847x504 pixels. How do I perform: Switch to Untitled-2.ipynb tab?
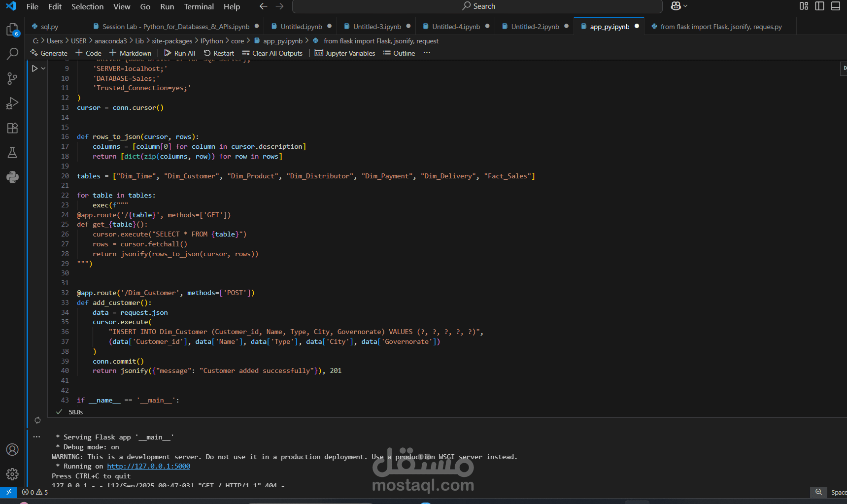tap(535, 27)
